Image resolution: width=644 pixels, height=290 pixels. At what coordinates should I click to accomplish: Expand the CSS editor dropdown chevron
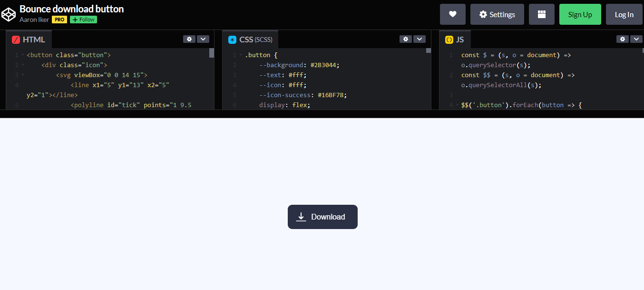tap(419, 39)
